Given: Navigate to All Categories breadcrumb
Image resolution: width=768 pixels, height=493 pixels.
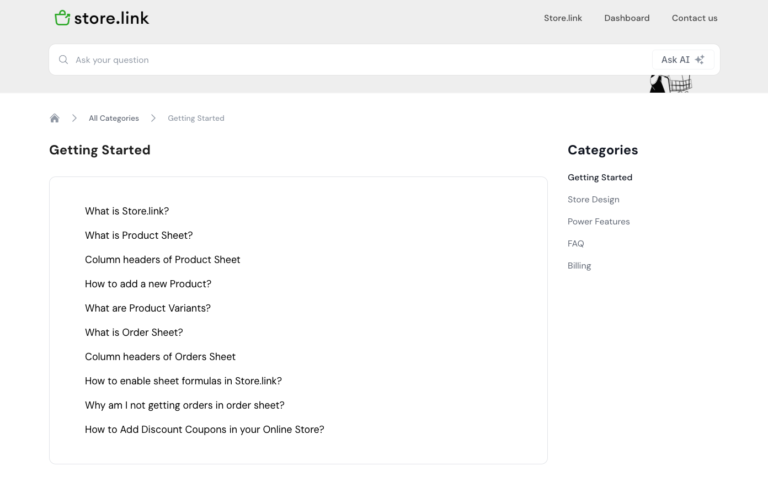Looking at the screenshot, I should pos(113,118).
